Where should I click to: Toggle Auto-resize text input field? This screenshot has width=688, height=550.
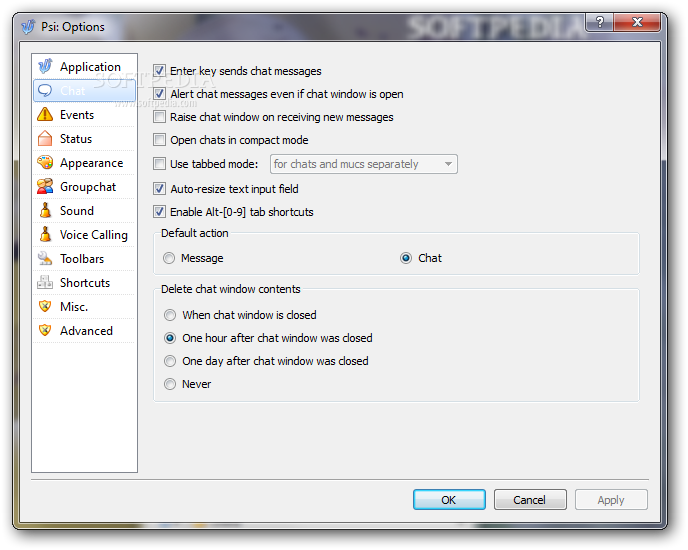[x=159, y=189]
